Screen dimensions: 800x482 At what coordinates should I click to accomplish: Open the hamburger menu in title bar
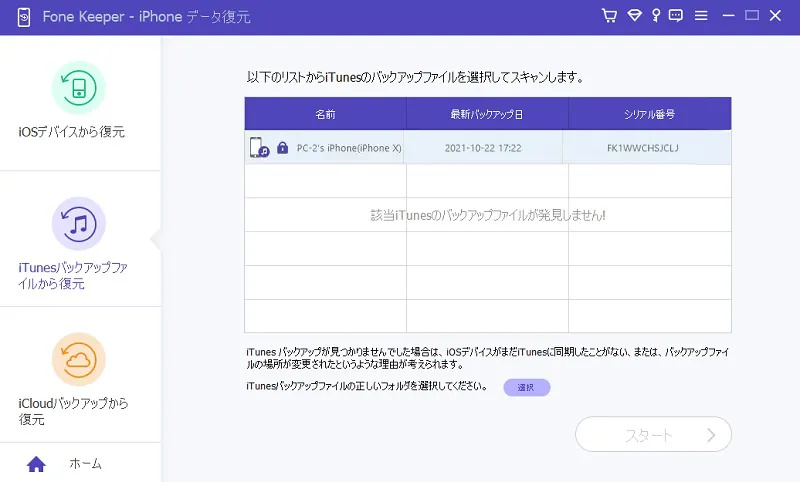701,16
